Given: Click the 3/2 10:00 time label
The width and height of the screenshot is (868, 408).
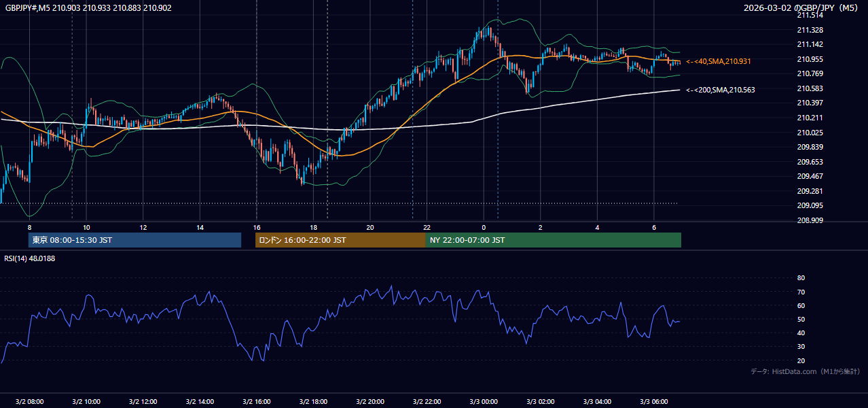Looking at the screenshot, I should point(86,402).
